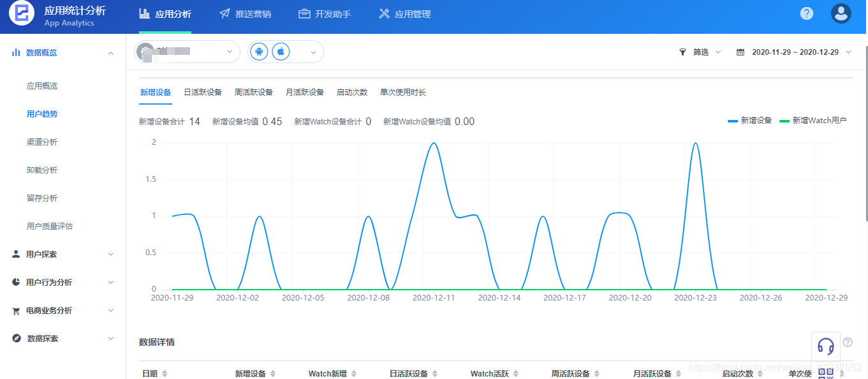Open the 筛选 filter dropdown arrow
The image size is (868, 379).
(x=718, y=52)
